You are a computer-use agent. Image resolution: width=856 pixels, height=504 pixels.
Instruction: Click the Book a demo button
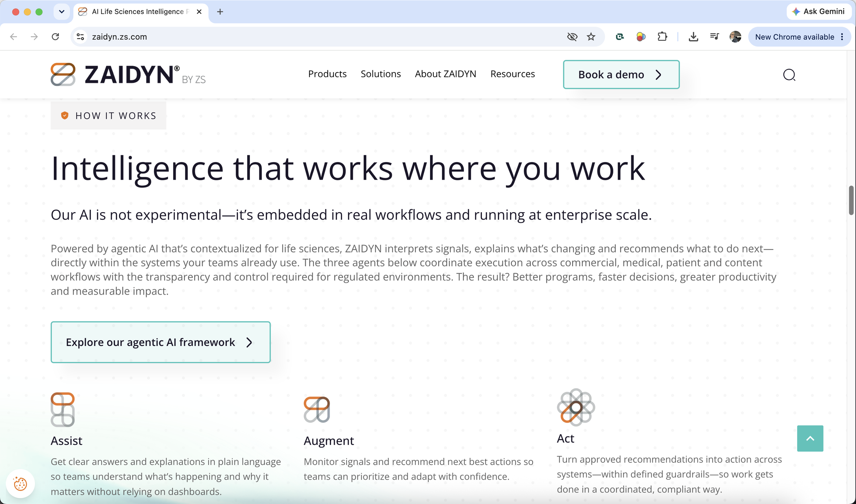[x=621, y=75]
